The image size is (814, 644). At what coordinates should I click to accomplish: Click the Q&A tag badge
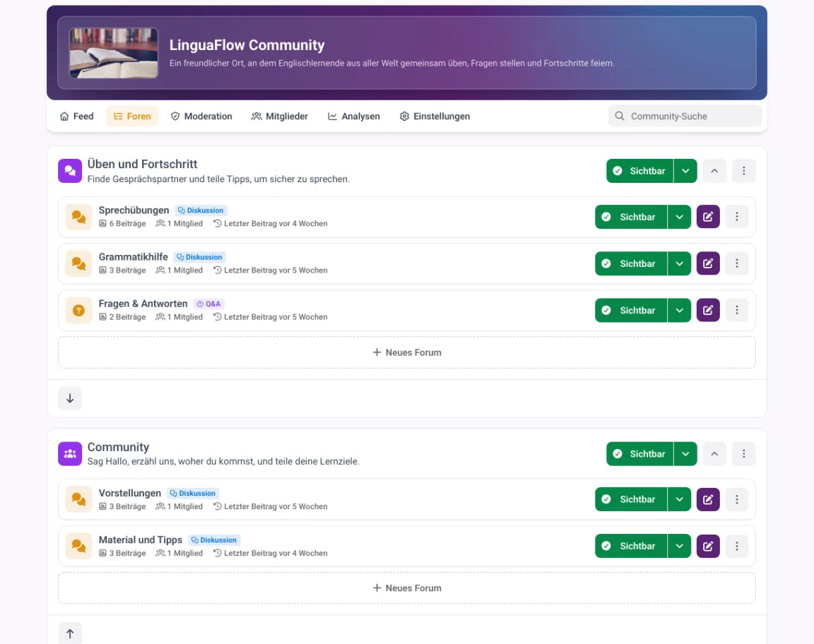click(208, 304)
